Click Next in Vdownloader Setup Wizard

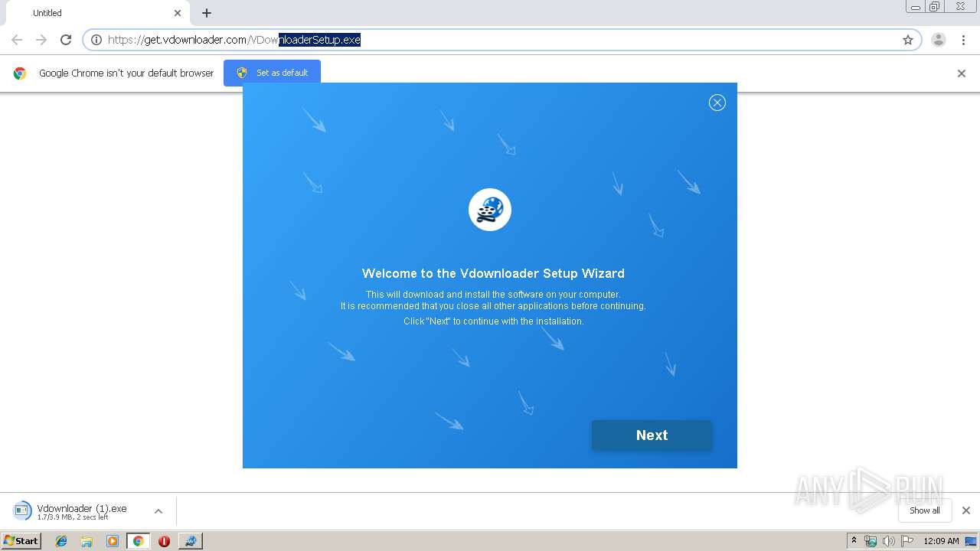pyautogui.click(x=652, y=435)
